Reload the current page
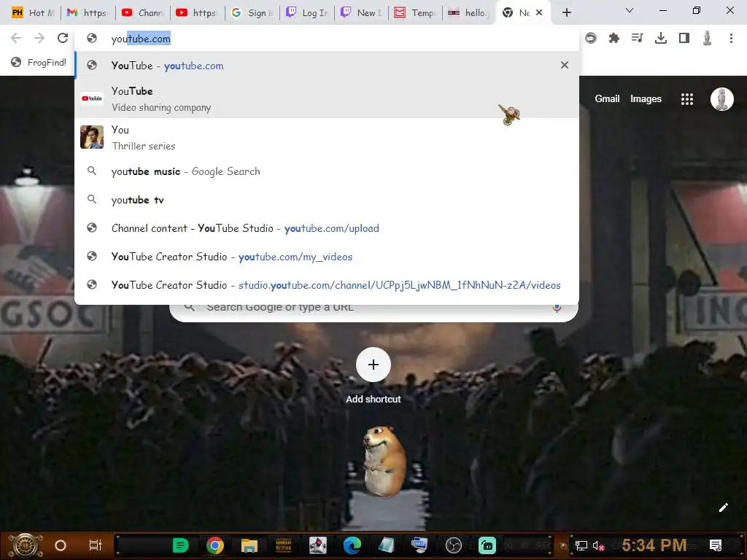Screen dimensions: 747x560 (x=63, y=38)
